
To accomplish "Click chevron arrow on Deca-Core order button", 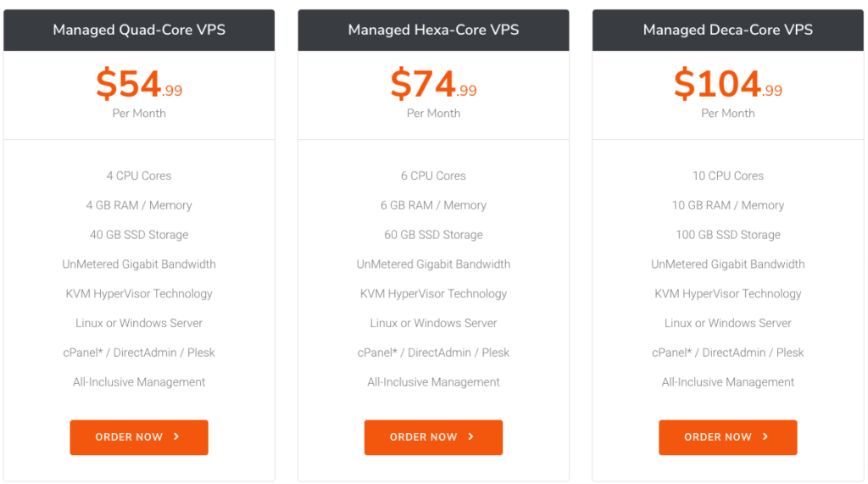I will 765,437.
